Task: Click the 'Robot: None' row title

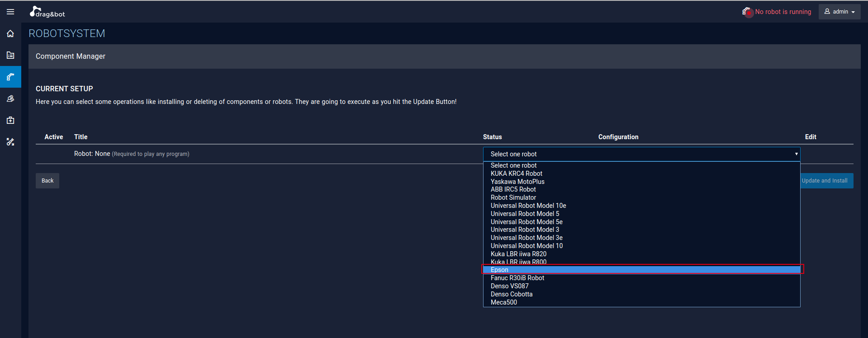Action: click(92, 154)
